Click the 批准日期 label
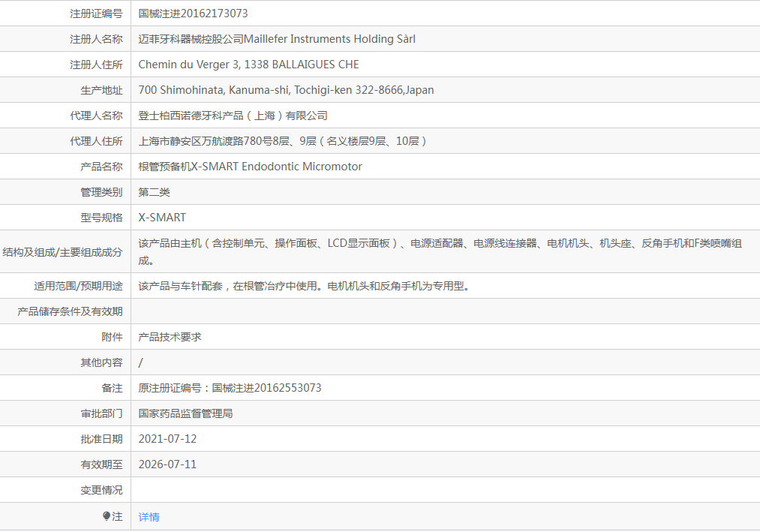The image size is (760, 532). click(x=101, y=439)
